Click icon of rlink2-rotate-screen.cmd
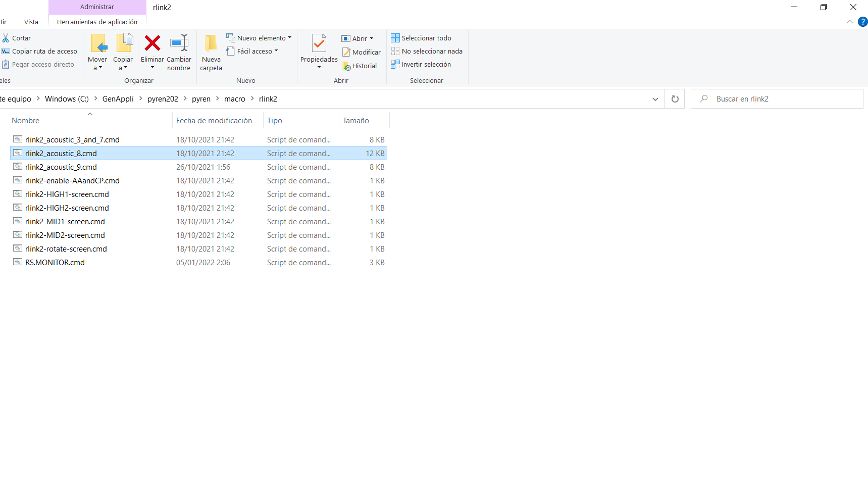The image size is (868, 496). point(18,249)
